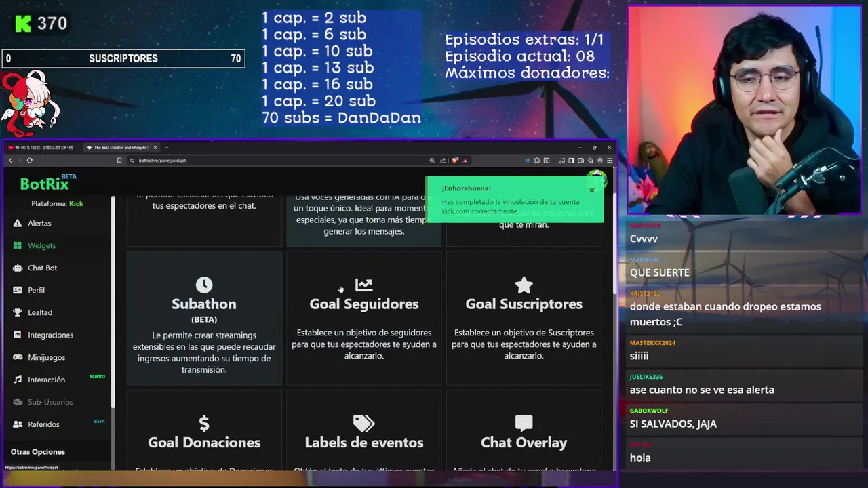868x488 pixels.
Task: Click the Labels de eventos tags icon
Action: point(364,424)
